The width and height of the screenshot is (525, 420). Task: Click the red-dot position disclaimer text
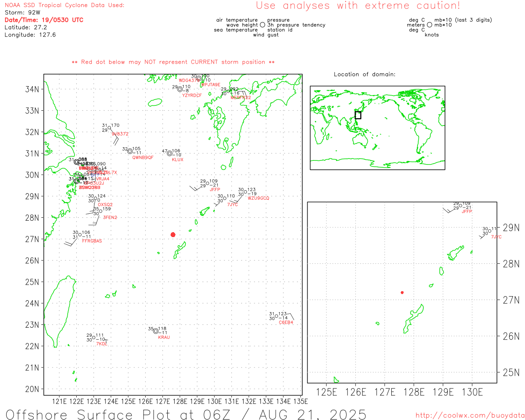point(173,62)
